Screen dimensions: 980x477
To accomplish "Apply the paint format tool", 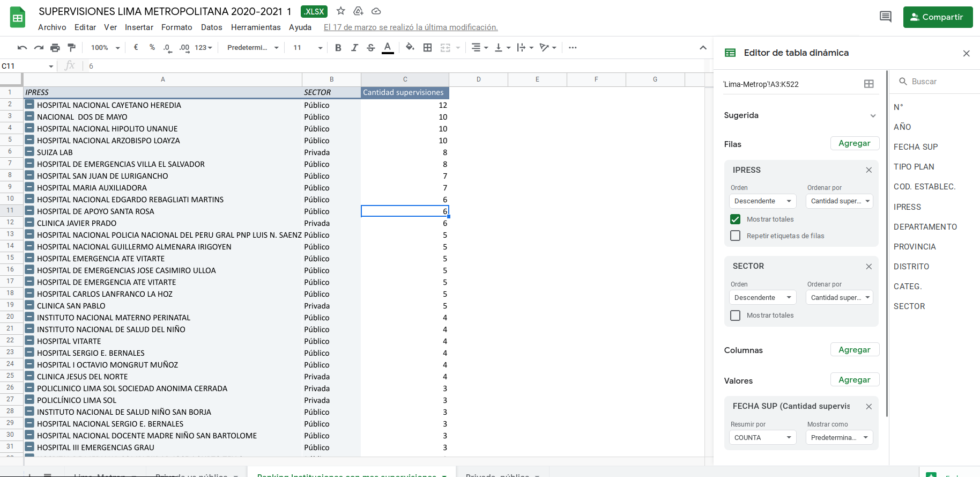I will pos(71,48).
